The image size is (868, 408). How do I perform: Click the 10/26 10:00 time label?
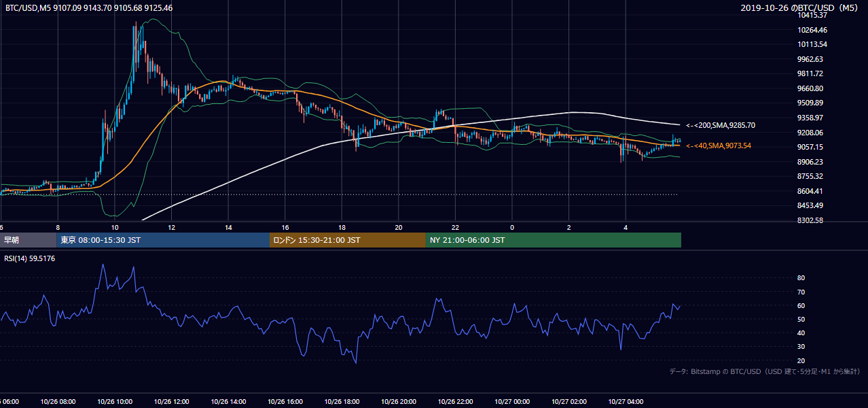pos(115,402)
